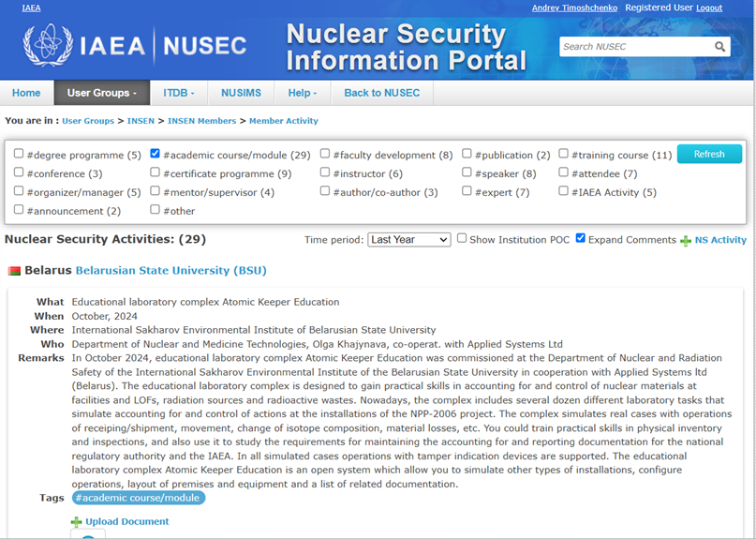Go to the Home tab
Image resolution: width=756 pixels, height=539 pixels.
point(26,93)
